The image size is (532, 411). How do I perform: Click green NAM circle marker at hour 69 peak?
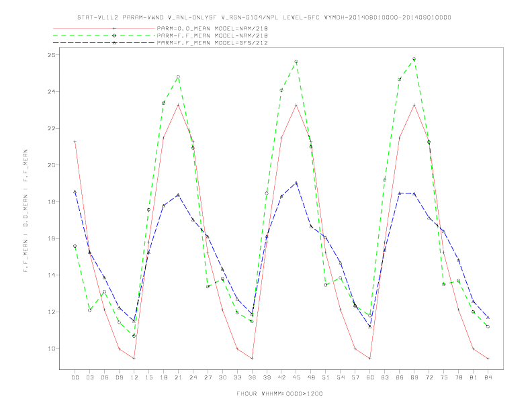[x=414, y=59]
